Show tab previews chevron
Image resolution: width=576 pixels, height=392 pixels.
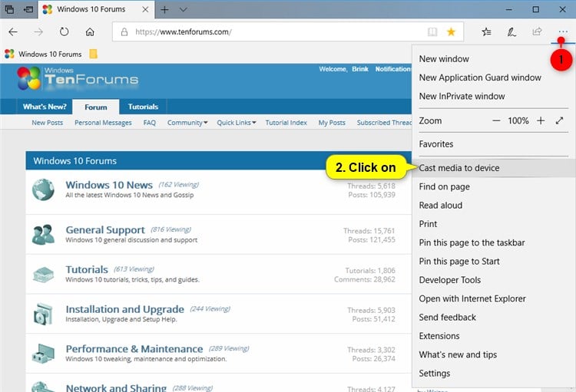183,9
